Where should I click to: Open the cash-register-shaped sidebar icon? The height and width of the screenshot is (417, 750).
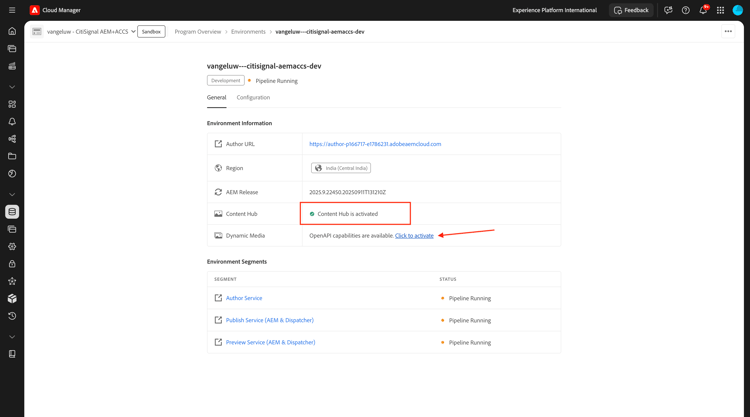click(12, 66)
